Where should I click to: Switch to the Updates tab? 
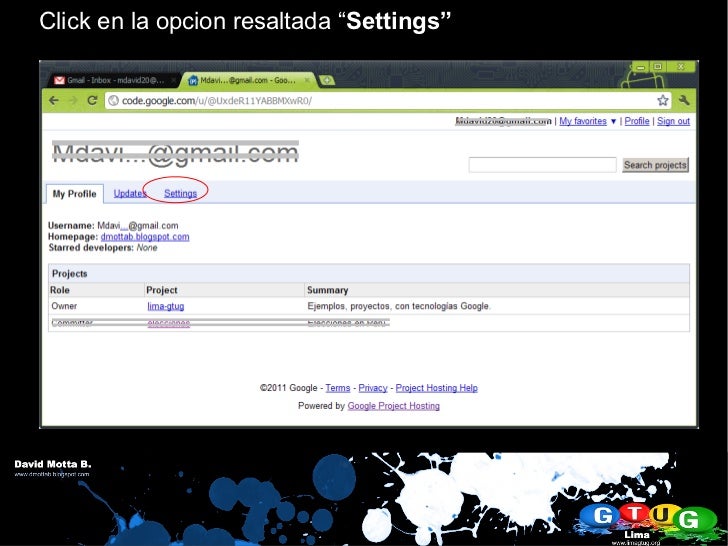[130, 194]
